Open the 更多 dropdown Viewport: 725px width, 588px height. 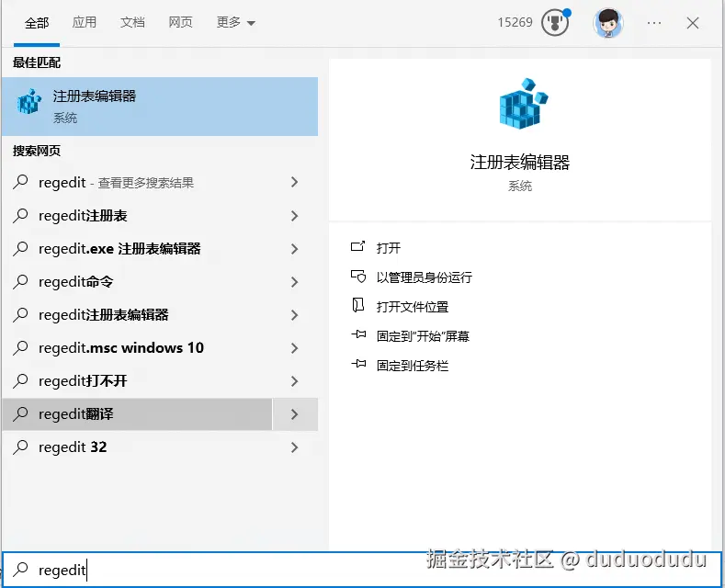(236, 22)
